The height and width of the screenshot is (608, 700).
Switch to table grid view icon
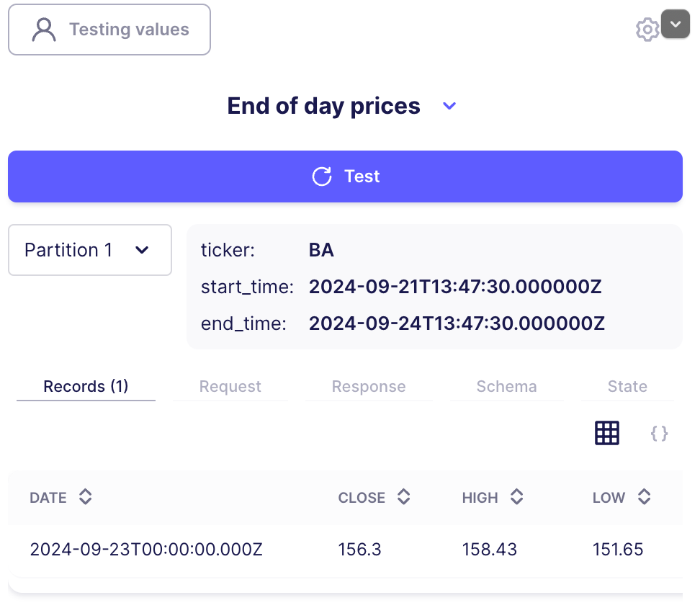[606, 433]
